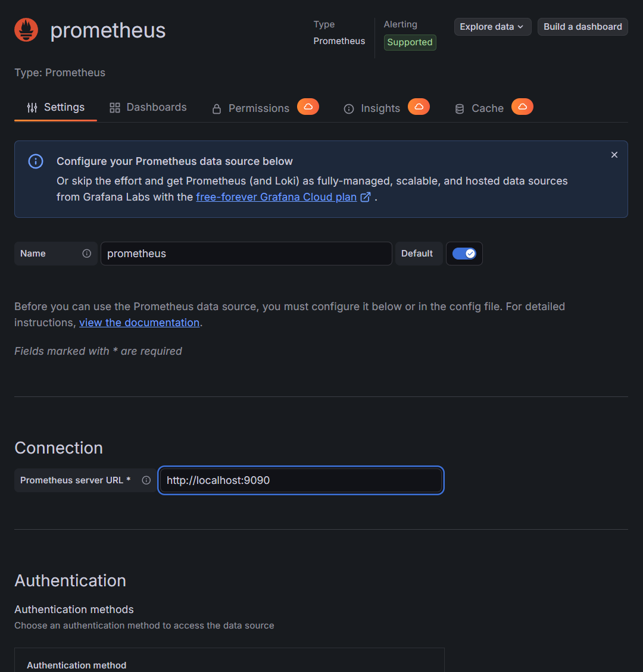This screenshot has width=643, height=672.
Task: Click inside the Prometheus server URL field
Action: tap(301, 480)
